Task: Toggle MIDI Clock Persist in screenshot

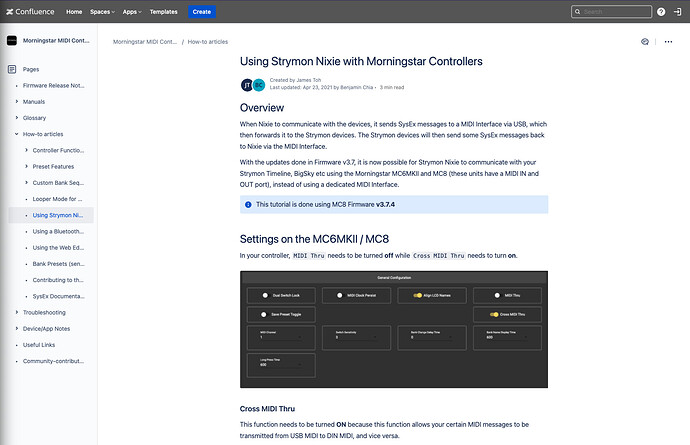Action: [x=340, y=295]
